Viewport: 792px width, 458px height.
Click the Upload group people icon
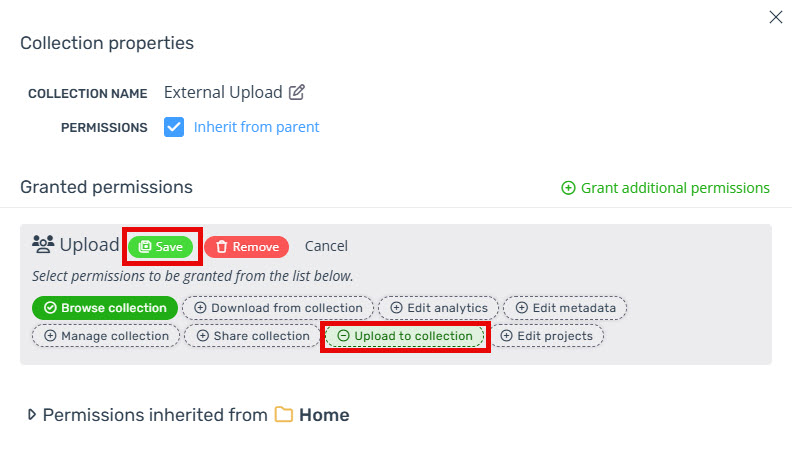[x=43, y=244]
